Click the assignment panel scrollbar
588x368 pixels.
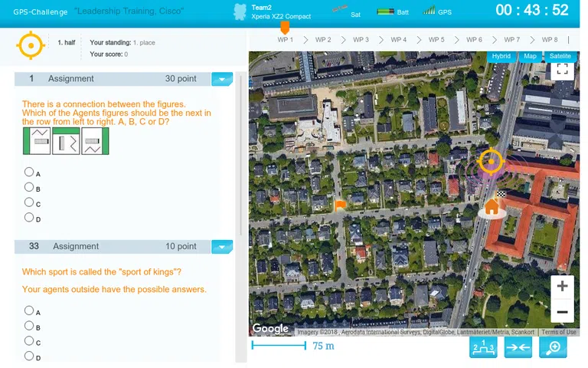(x=241, y=153)
